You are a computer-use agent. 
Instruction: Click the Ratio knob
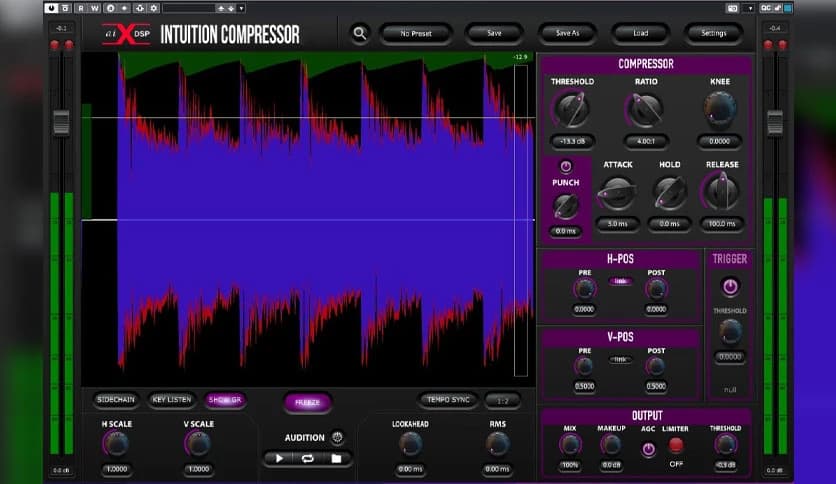point(646,110)
